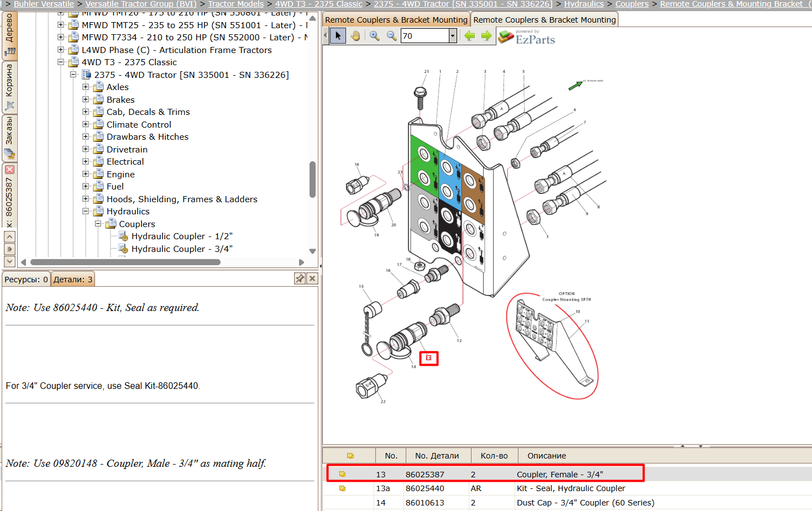
Task: Open Versatile Tractor Group (BVI) breadcrumb
Action: pos(141,4)
